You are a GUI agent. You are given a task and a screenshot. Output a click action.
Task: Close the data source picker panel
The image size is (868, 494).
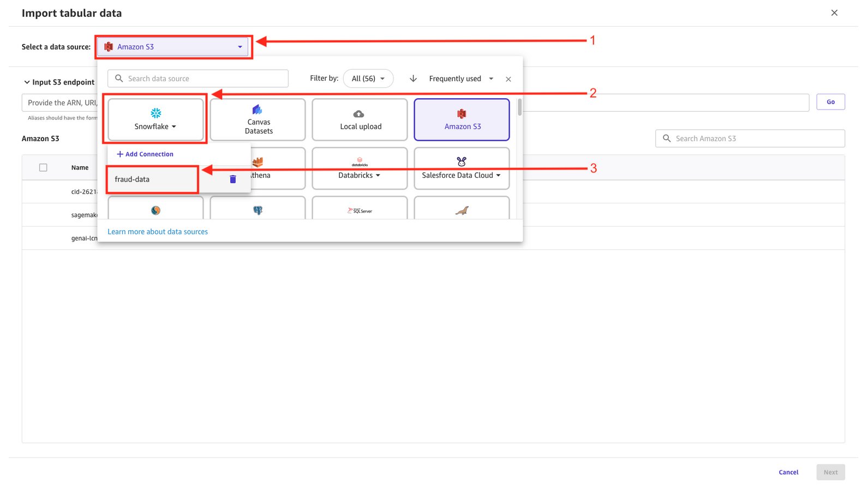coord(508,79)
